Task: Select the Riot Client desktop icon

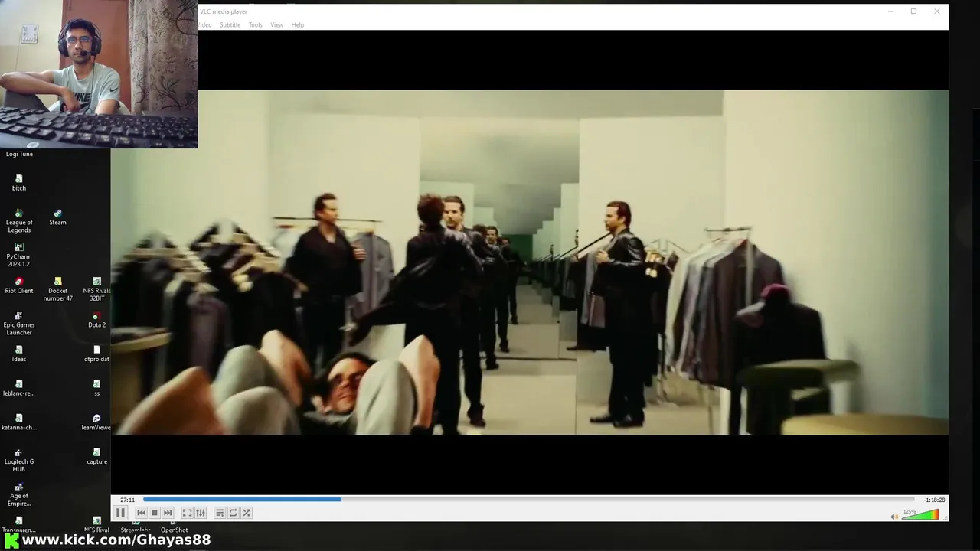Action: (19, 285)
